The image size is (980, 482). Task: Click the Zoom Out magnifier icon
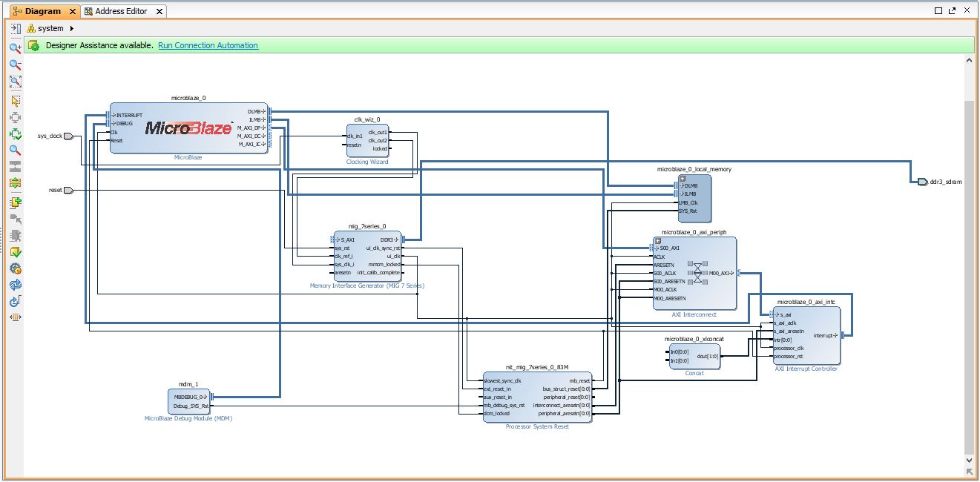[x=15, y=65]
